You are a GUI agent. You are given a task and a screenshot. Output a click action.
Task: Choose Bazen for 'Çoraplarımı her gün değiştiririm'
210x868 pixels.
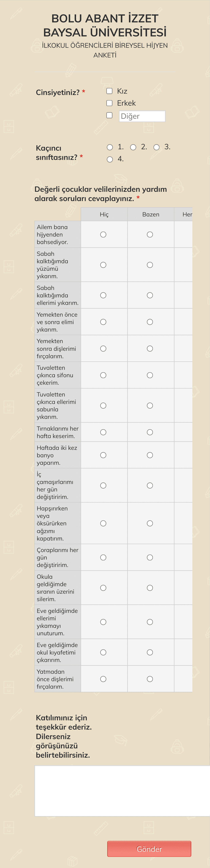[150, 557]
